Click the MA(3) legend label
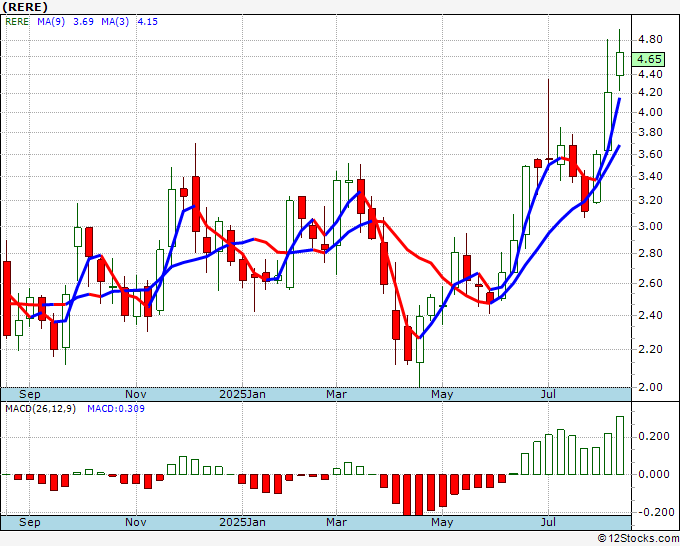This screenshot has width=680, height=546. click(x=115, y=22)
